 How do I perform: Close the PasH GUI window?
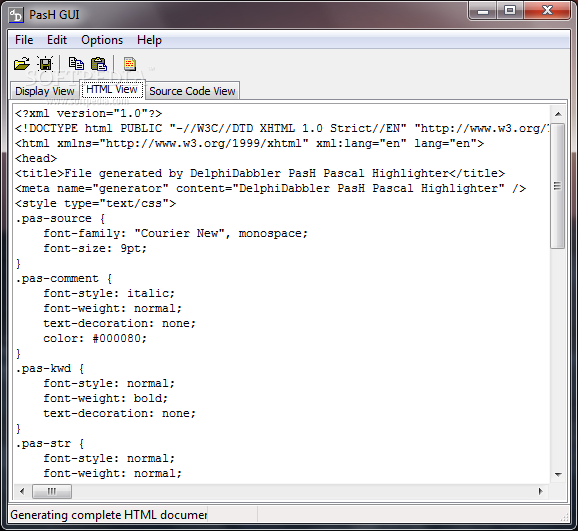(547, 10)
